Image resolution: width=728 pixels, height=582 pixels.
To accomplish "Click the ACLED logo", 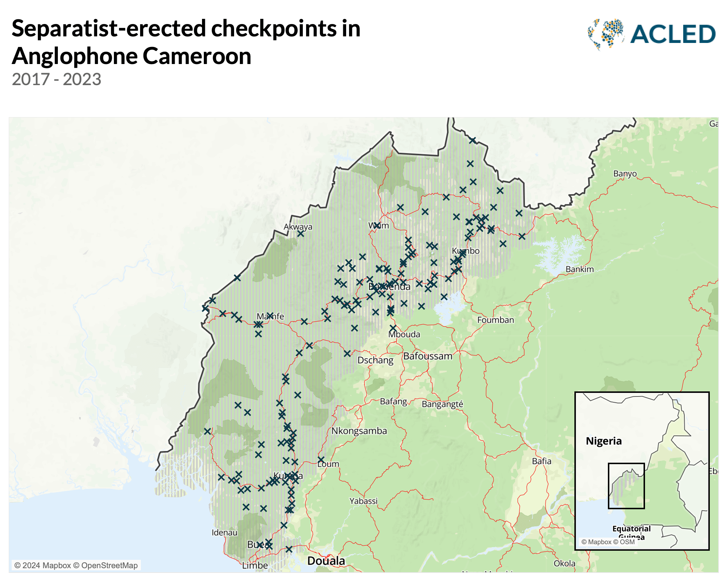I will point(651,34).
